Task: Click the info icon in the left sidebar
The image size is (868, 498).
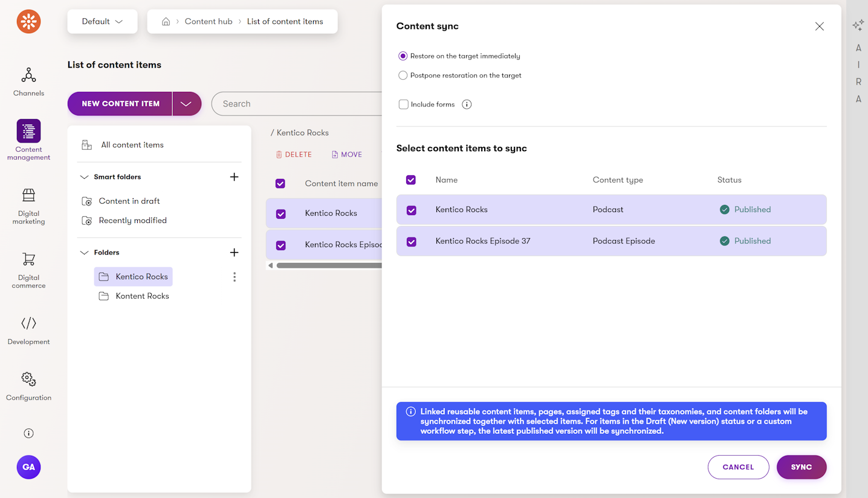Action: click(28, 433)
